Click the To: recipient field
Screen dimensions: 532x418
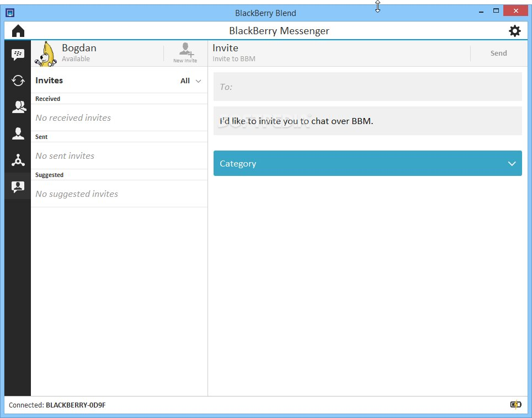pyautogui.click(x=368, y=87)
